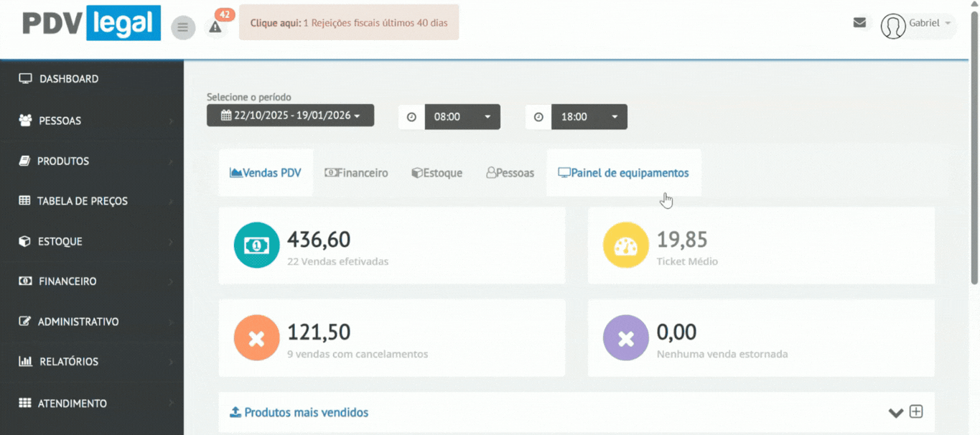This screenshot has height=435, width=980.
Task: Expand Produtos mais vendidos plus icon
Action: pos(916,412)
